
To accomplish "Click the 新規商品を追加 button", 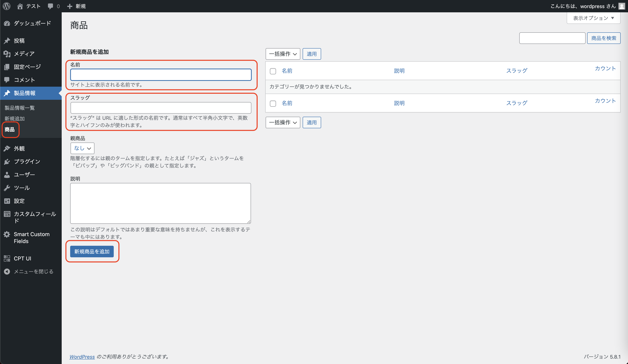I will [92, 252].
